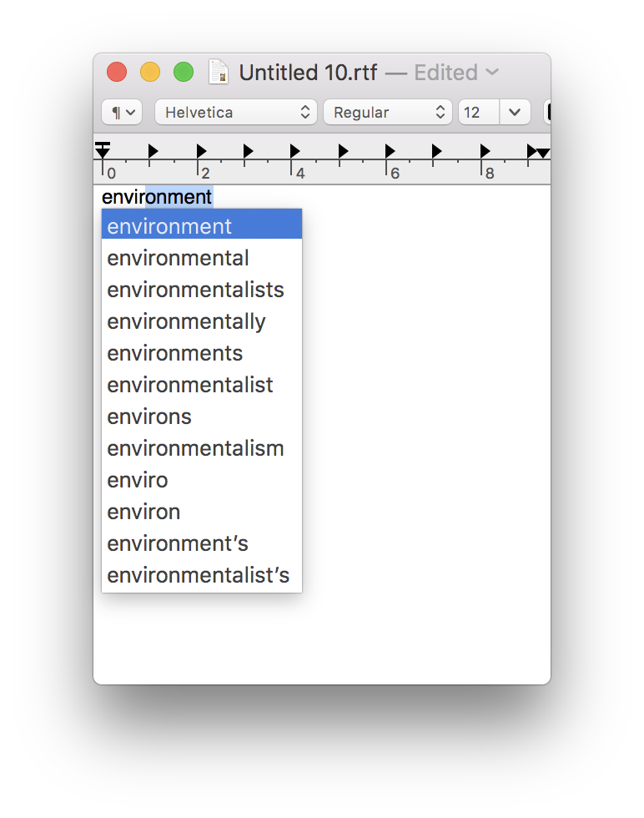
Task: Click the tab stop marker above ruler 6
Action: click(x=390, y=151)
